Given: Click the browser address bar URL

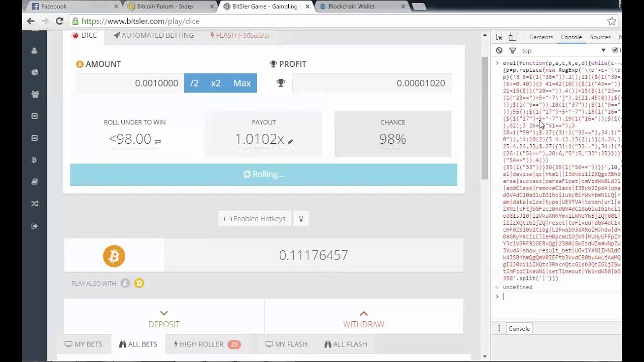Looking at the screenshot, I should click(x=141, y=21).
